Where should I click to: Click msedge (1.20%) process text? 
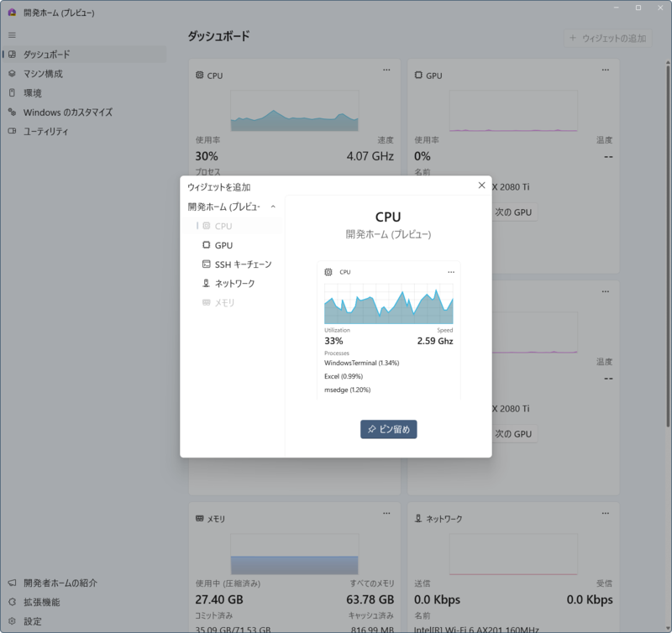[347, 390]
